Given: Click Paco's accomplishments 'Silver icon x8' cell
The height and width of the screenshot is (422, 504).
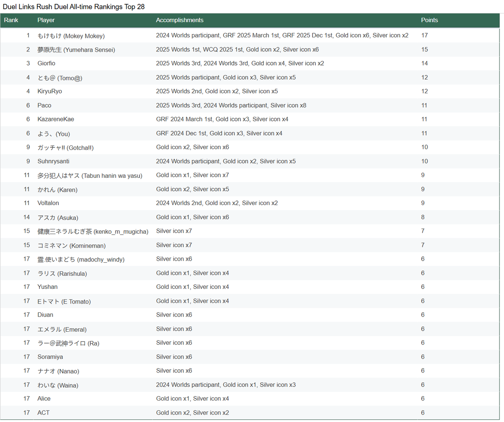Looking at the screenshot, I should click(x=288, y=105).
